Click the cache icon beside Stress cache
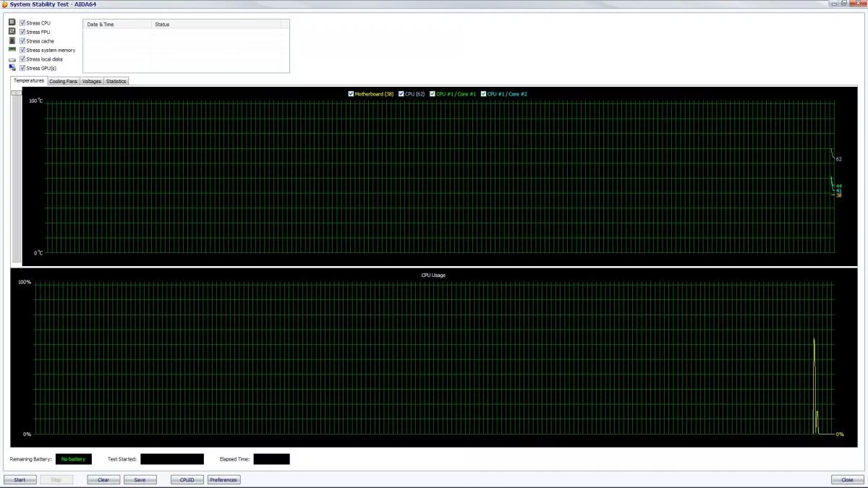 tap(12, 41)
